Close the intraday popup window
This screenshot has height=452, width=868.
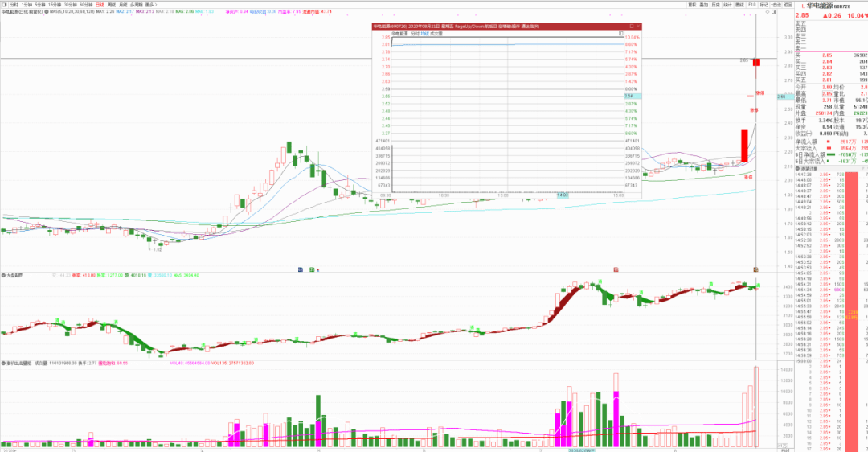point(638,26)
